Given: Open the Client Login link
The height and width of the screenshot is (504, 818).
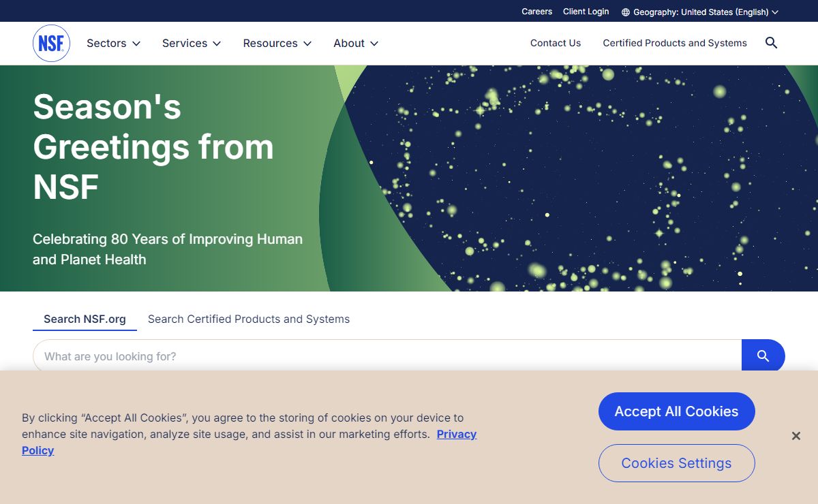Looking at the screenshot, I should point(586,12).
